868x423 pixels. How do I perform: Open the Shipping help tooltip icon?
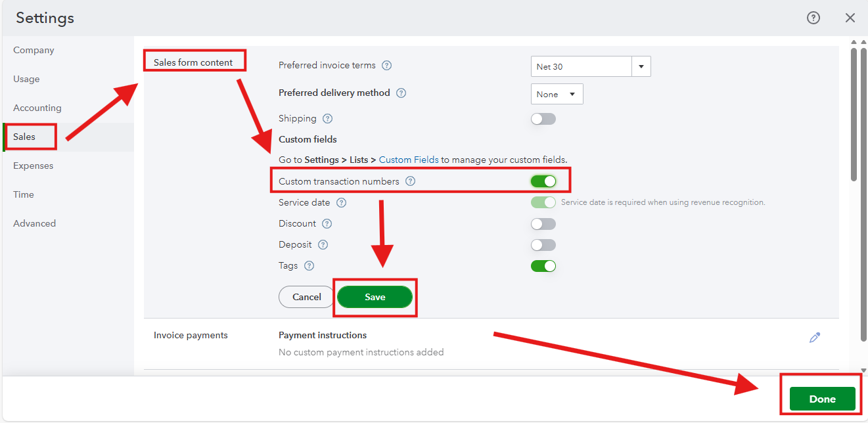(x=328, y=119)
